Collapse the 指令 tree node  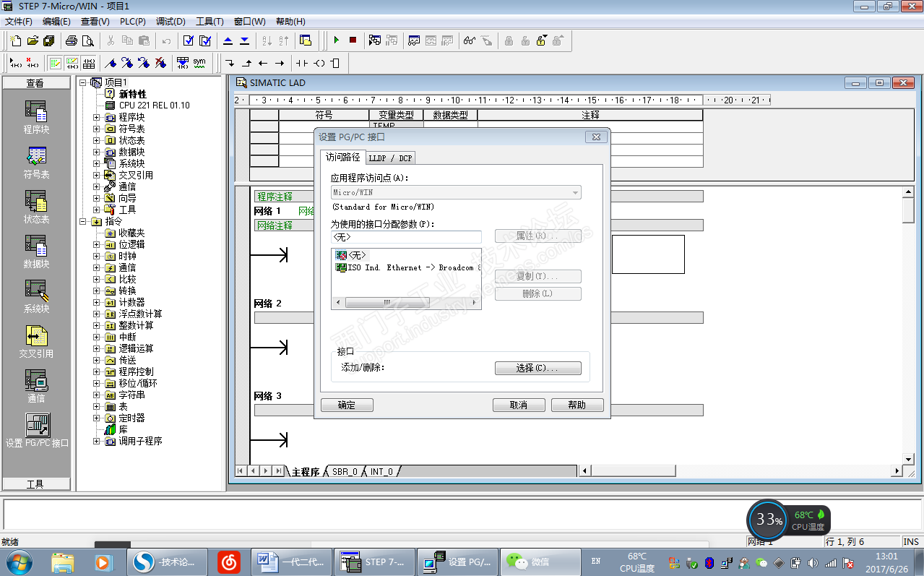point(83,221)
